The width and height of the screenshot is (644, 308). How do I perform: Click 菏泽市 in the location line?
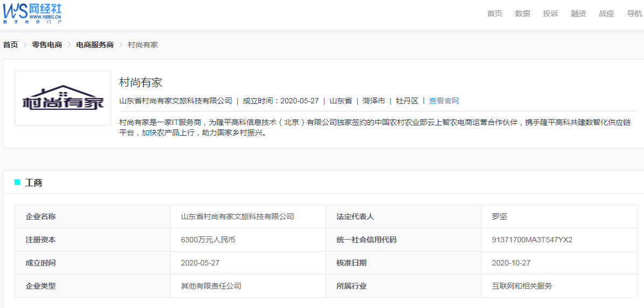pyautogui.click(x=374, y=101)
